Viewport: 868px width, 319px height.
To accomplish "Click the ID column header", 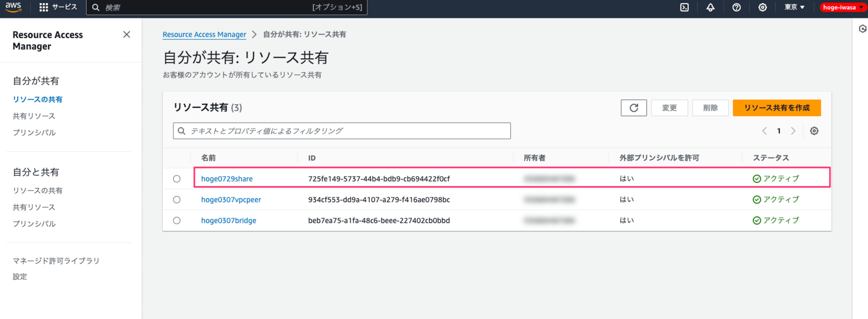I will coord(312,158).
